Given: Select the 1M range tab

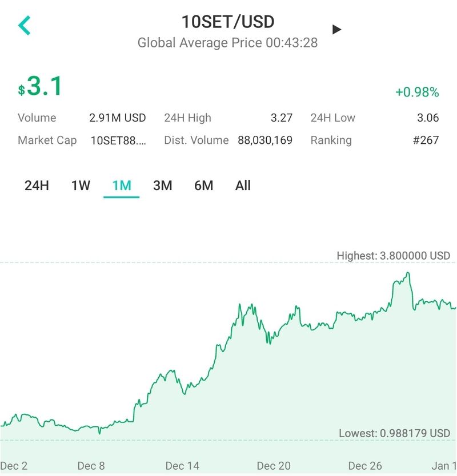Looking at the screenshot, I should (122, 185).
